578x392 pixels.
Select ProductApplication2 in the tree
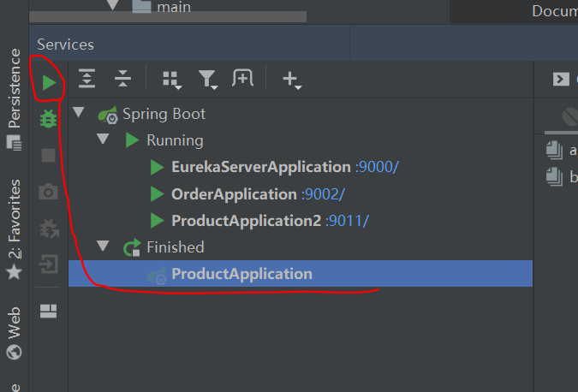[x=247, y=221]
